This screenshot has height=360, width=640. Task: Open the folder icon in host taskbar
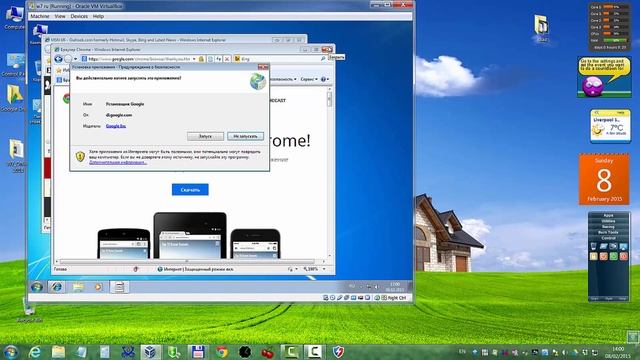[x=58, y=352]
